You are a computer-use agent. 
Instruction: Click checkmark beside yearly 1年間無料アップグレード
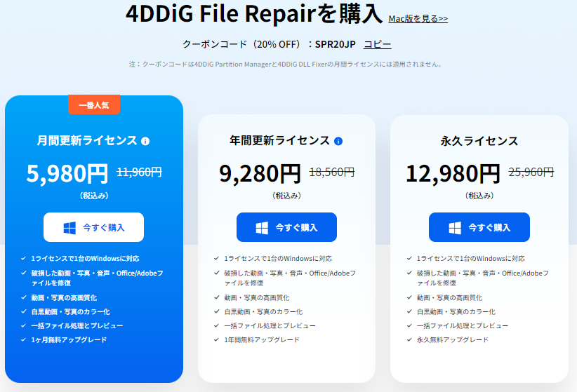(x=216, y=339)
